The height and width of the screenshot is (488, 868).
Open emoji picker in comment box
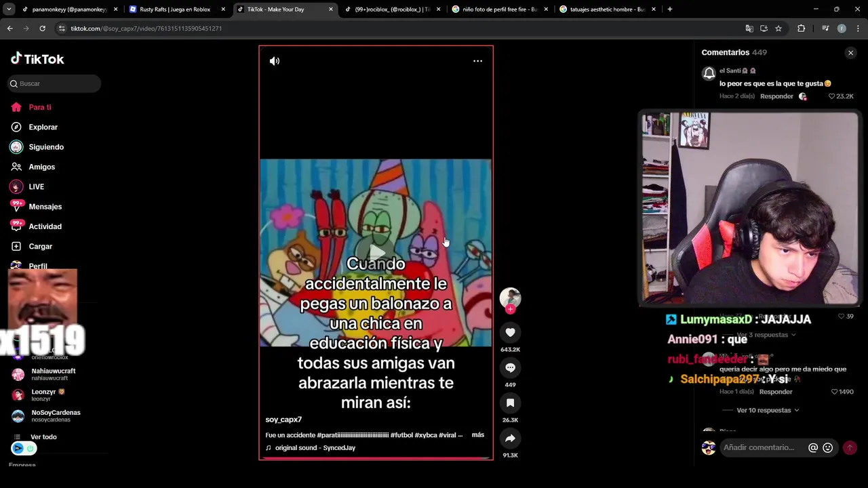click(827, 447)
